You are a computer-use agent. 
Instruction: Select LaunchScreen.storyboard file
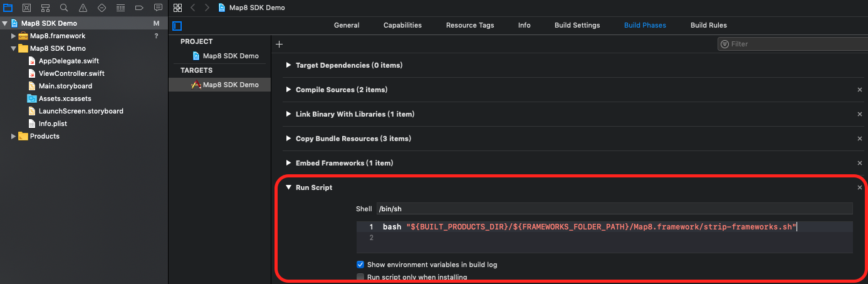(x=81, y=111)
